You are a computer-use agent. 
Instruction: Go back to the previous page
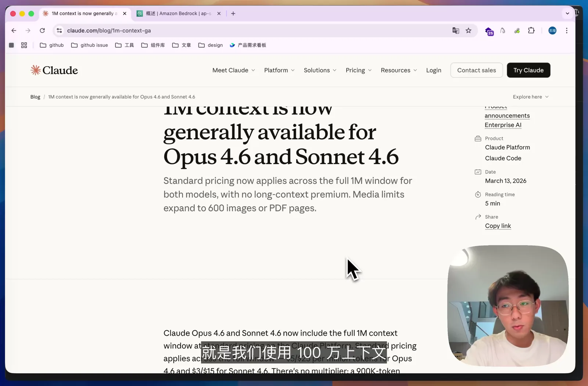click(x=14, y=31)
